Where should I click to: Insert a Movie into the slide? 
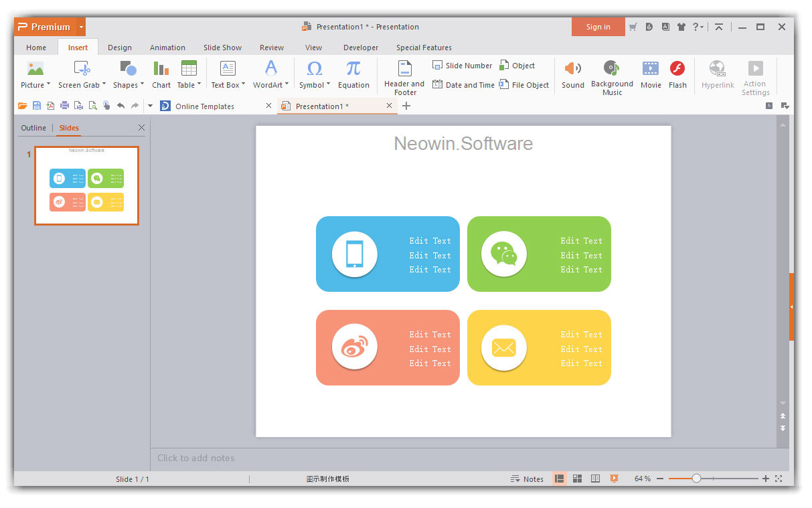coord(650,74)
